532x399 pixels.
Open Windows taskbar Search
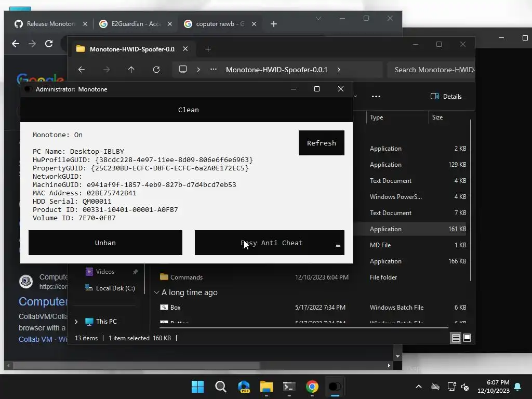click(x=220, y=387)
